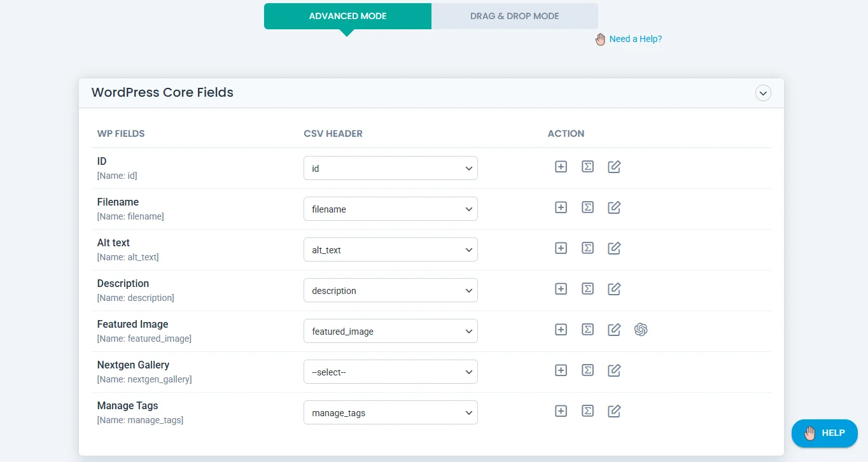
Task: Open the featured_image CSV header dropdown
Action: (x=390, y=332)
